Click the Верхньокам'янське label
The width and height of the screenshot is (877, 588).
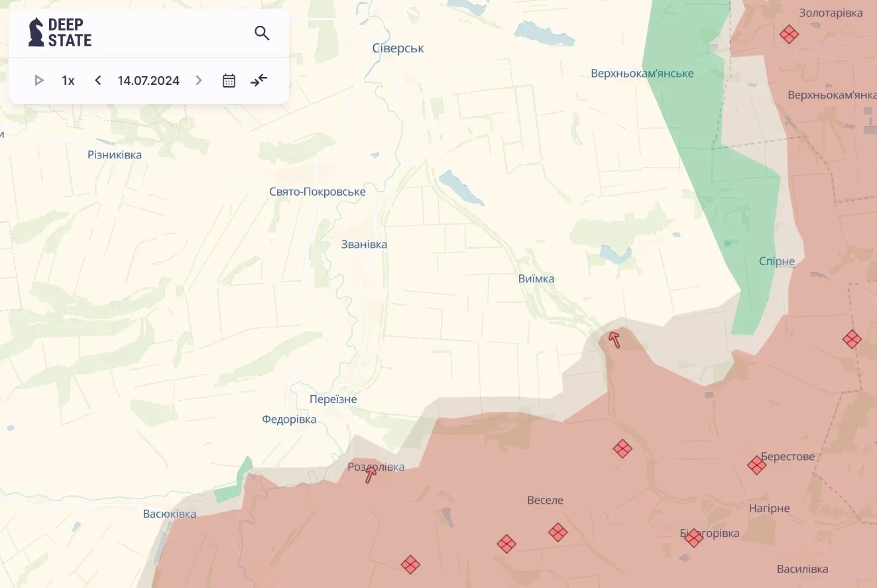[x=642, y=74]
